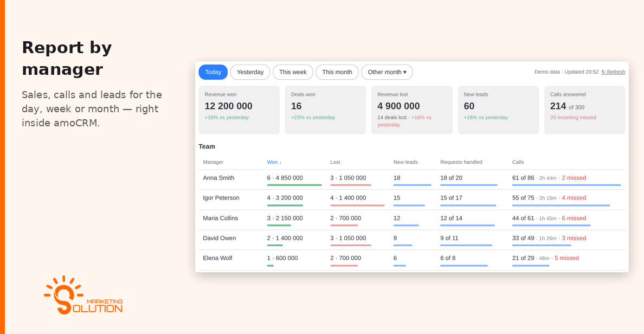This screenshot has width=644, height=334.
Task: Click the Requests handled column header
Action: 461,162
